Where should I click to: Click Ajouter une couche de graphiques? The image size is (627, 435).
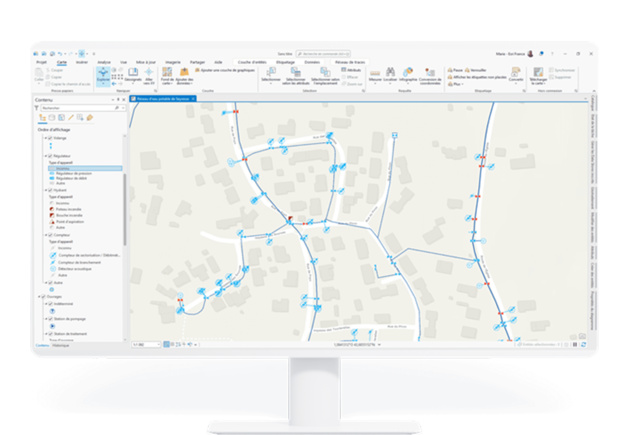226,72
